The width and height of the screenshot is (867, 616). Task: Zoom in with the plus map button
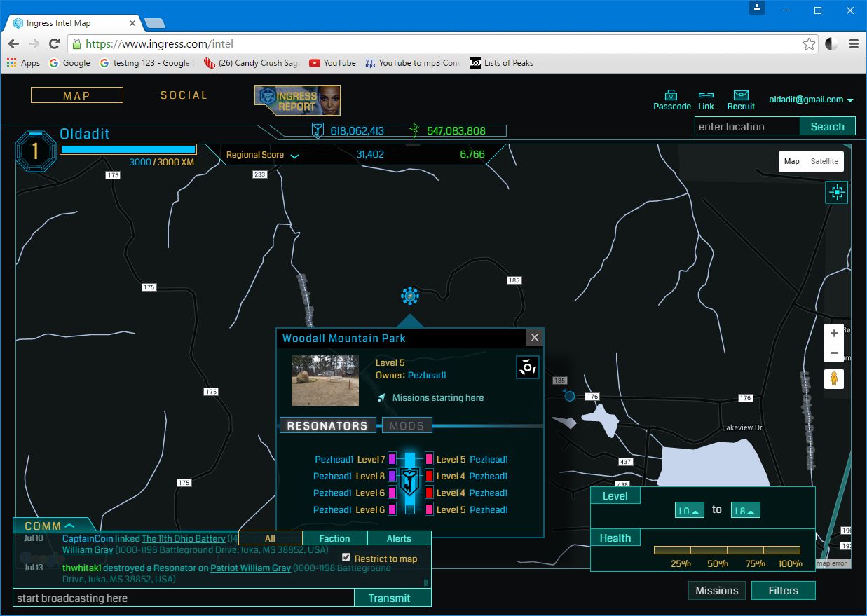834,334
